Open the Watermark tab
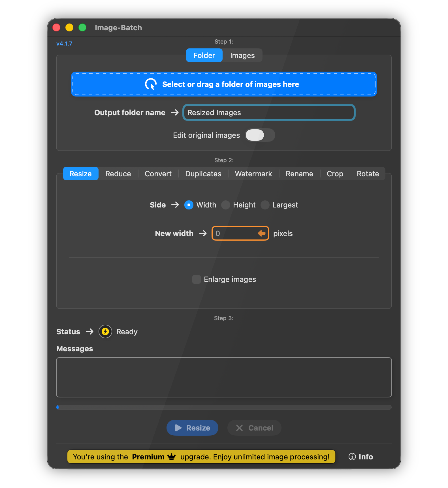 coord(253,174)
